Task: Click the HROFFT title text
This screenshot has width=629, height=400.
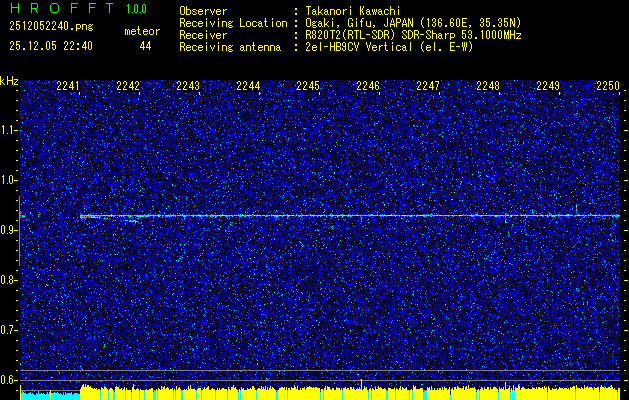Action: (x=62, y=8)
